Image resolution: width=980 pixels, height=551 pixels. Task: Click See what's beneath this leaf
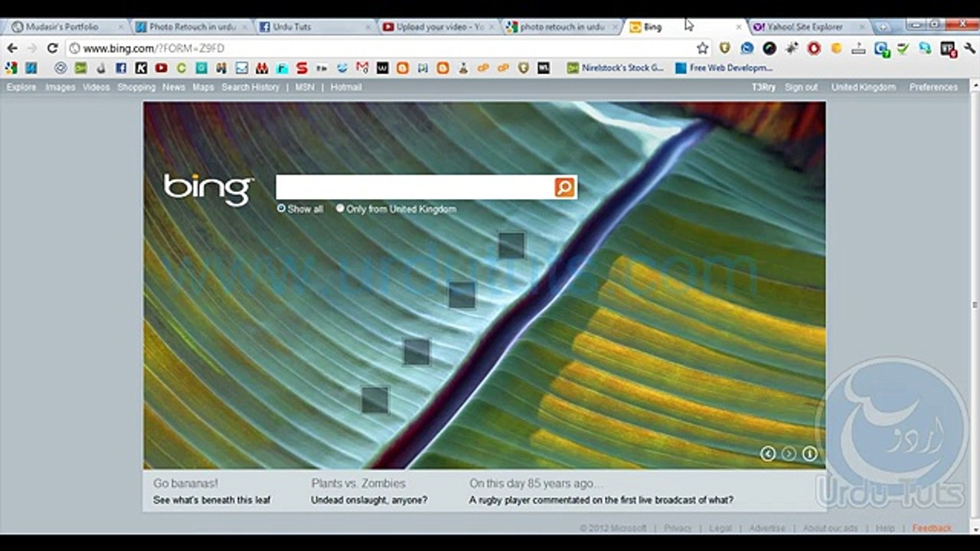[x=211, y=500]
